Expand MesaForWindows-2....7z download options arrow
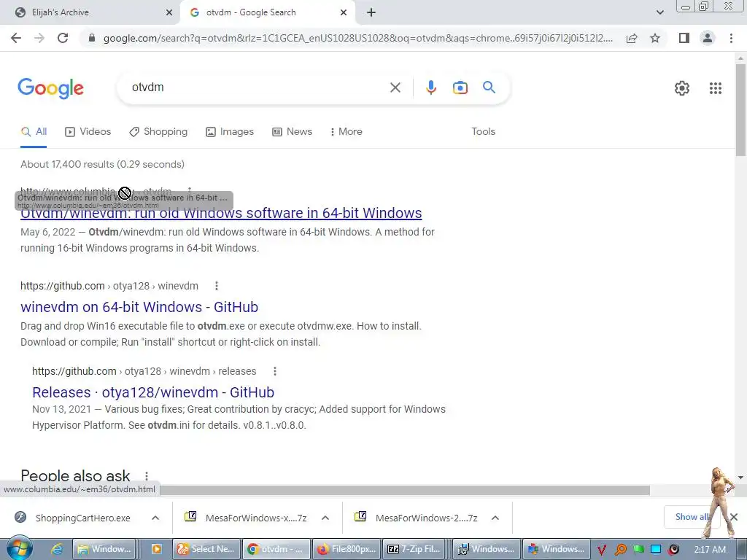Viewport: 747px width, 560px height. (x=495, y=518)
